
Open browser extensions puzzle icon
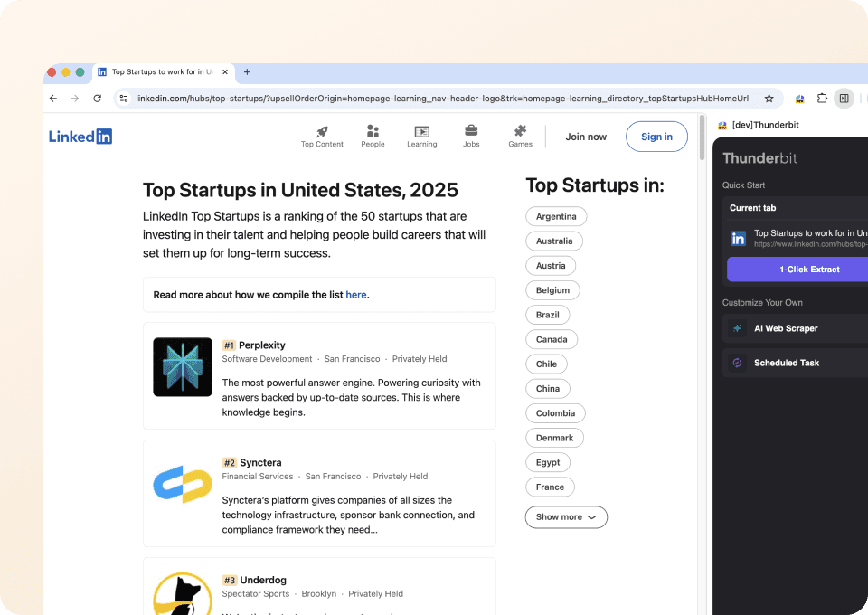[x=822, y=99]
